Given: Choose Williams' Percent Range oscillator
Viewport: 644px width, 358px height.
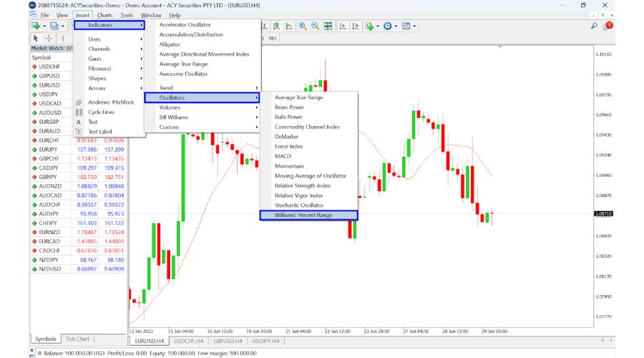Looking at the screenshot, I should 308,215.
